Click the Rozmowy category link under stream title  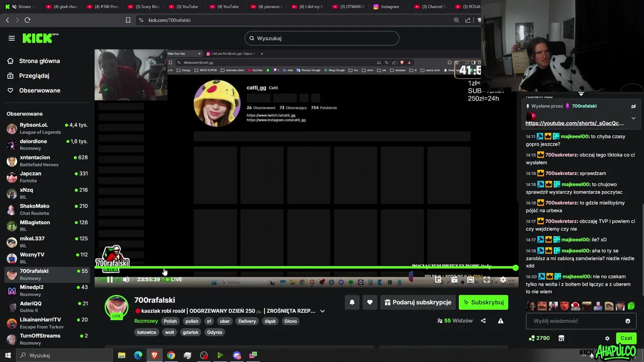pos(146,321)
